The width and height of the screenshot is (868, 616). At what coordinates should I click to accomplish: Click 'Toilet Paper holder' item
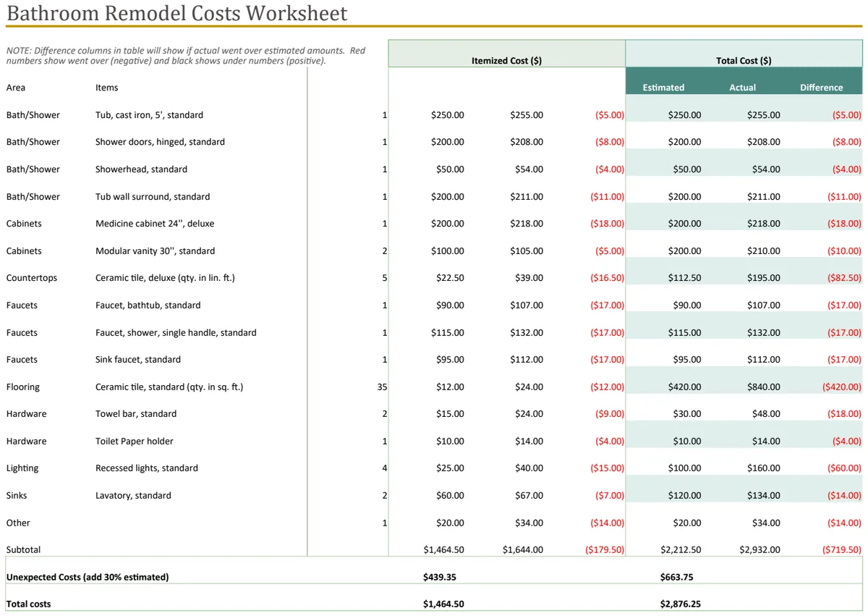pyautogui.click(x=134, y=442)
